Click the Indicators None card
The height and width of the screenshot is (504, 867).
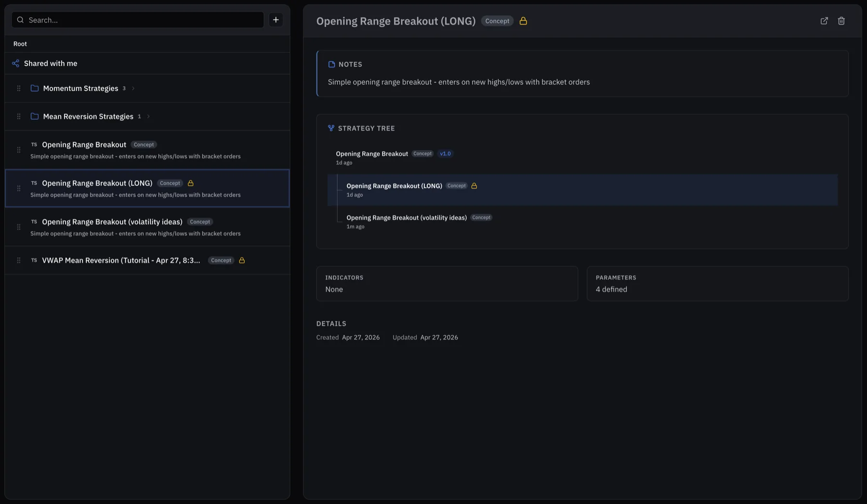tap(447, 284)
